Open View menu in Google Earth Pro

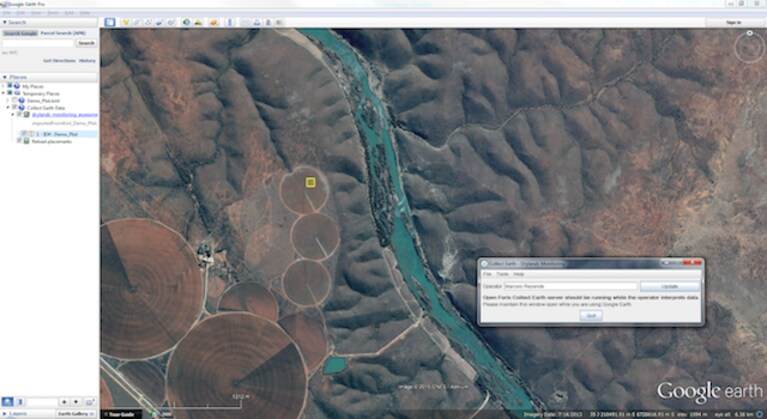click(x=36, y=13)
